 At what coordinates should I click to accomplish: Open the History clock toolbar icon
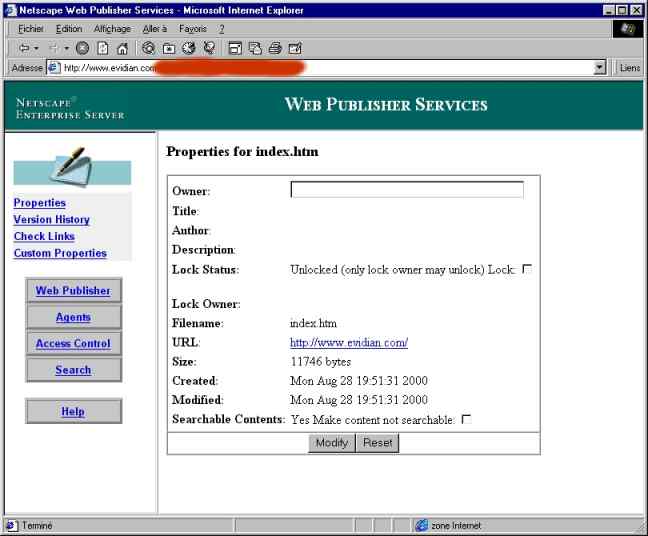tap(189, 48)
